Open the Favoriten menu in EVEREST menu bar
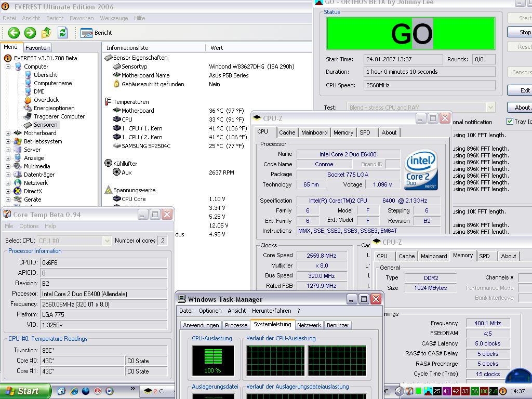This screenshot has width=532, height=399. (x=82, y=18)
